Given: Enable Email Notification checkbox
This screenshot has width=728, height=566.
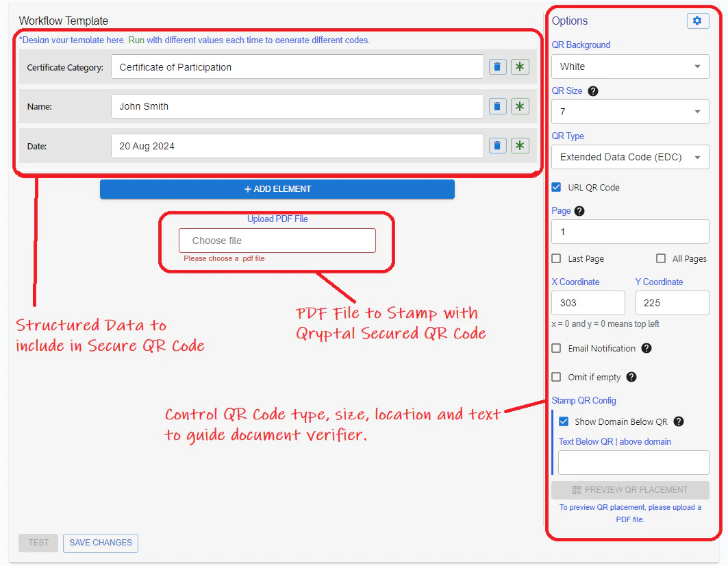Looking at the screenshot, I should click(557, 348).
